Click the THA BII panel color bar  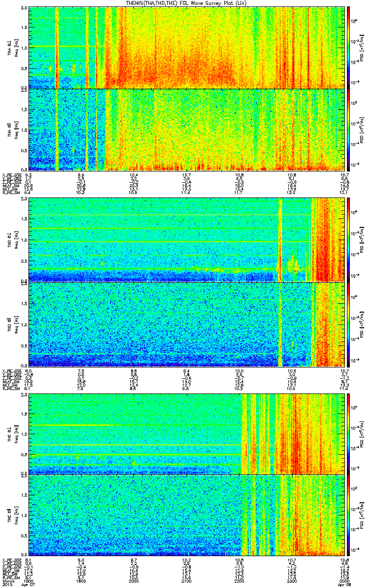pyautogui.click(x=348, y=129)
